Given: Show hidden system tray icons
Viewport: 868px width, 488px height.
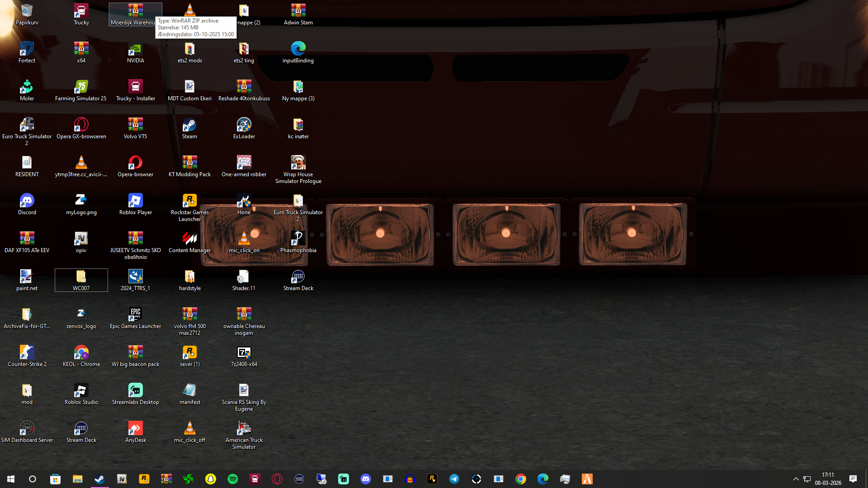Looking at the screenshot, I should (x=796, y=479).
